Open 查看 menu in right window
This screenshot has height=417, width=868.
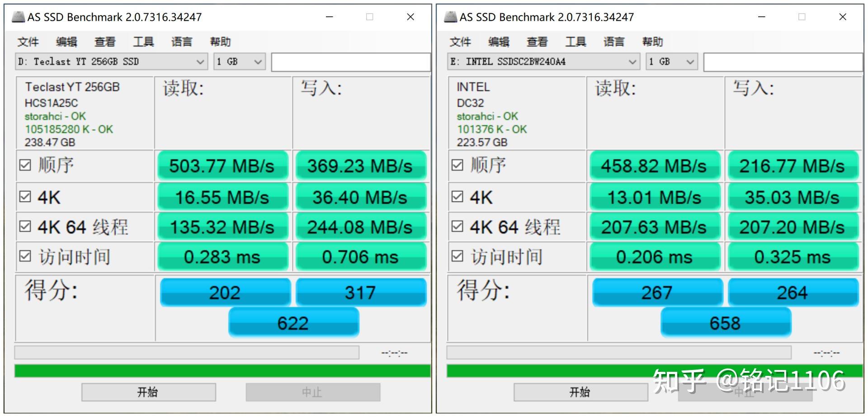click(537, 42)
